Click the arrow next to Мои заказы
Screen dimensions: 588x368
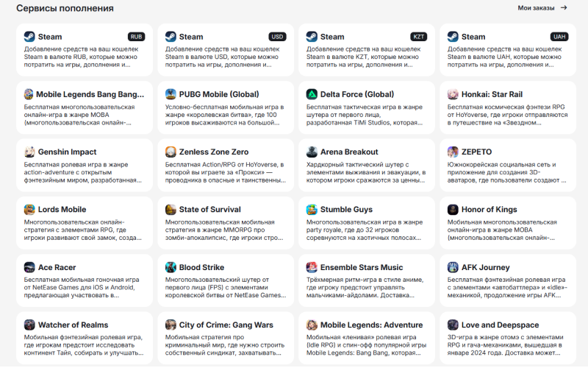564,8
